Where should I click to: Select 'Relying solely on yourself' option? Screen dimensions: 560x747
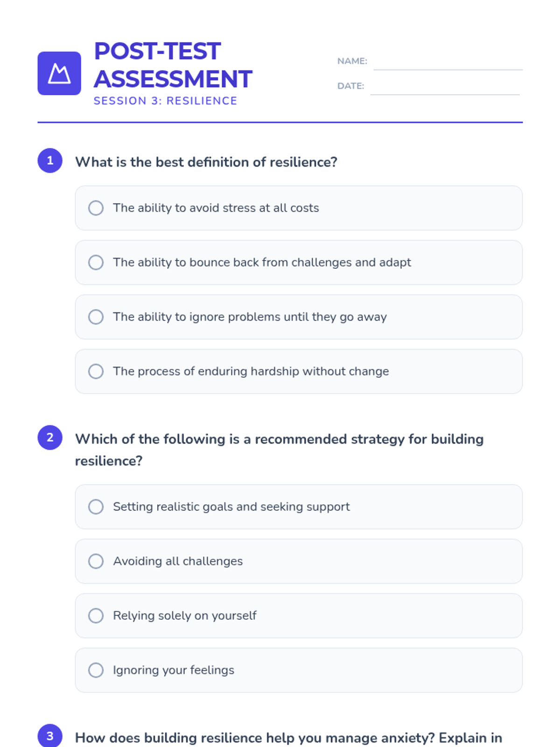click(96, 616)
